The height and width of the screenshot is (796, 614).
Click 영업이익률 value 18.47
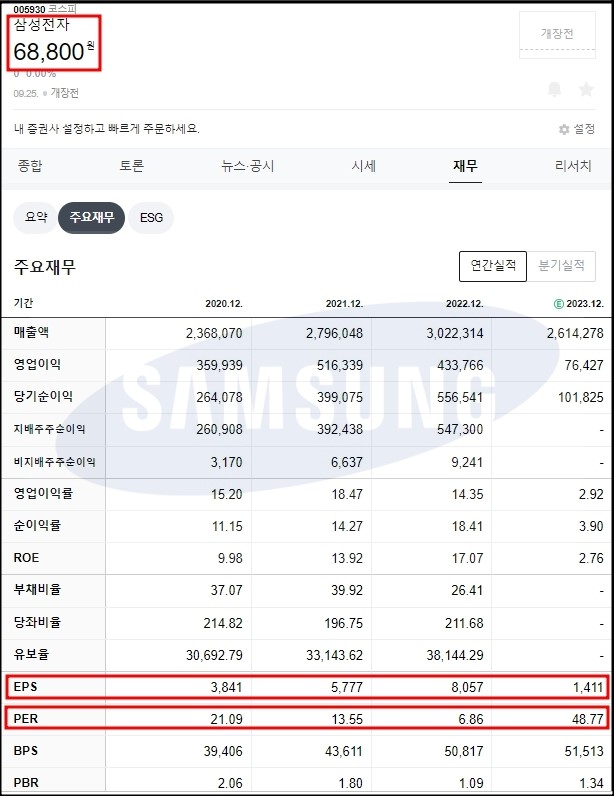(x=347, y=494)
